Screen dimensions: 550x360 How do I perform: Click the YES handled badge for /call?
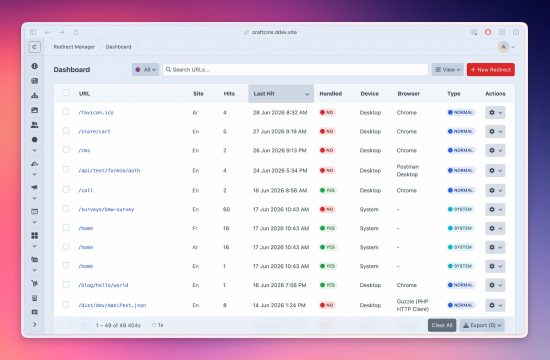[x=328, y=191]
